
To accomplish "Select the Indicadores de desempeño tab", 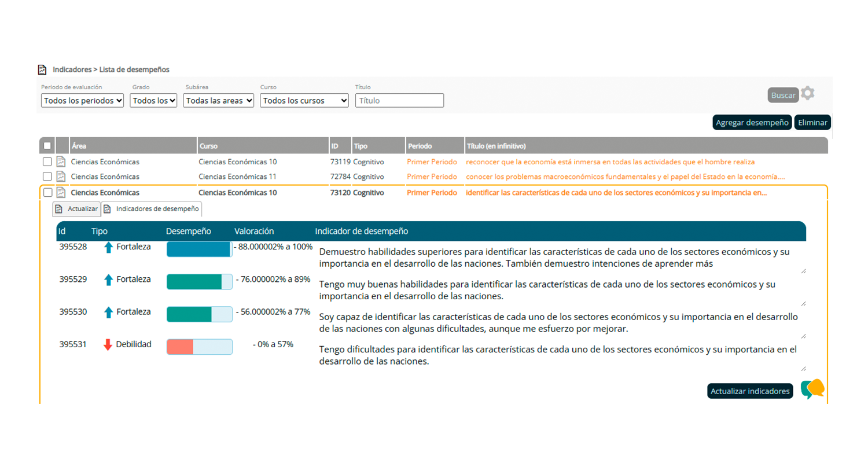I will point(152,208).
